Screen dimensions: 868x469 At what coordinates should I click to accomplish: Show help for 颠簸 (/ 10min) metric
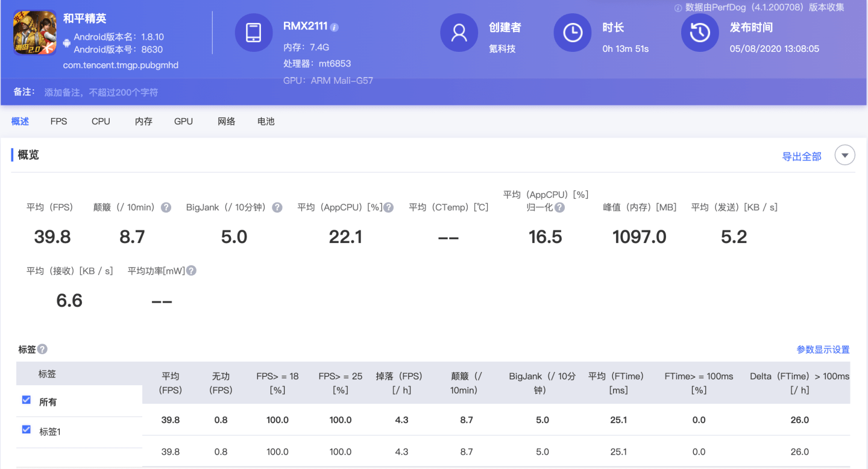pyautogui.click(x=165, y=207)
